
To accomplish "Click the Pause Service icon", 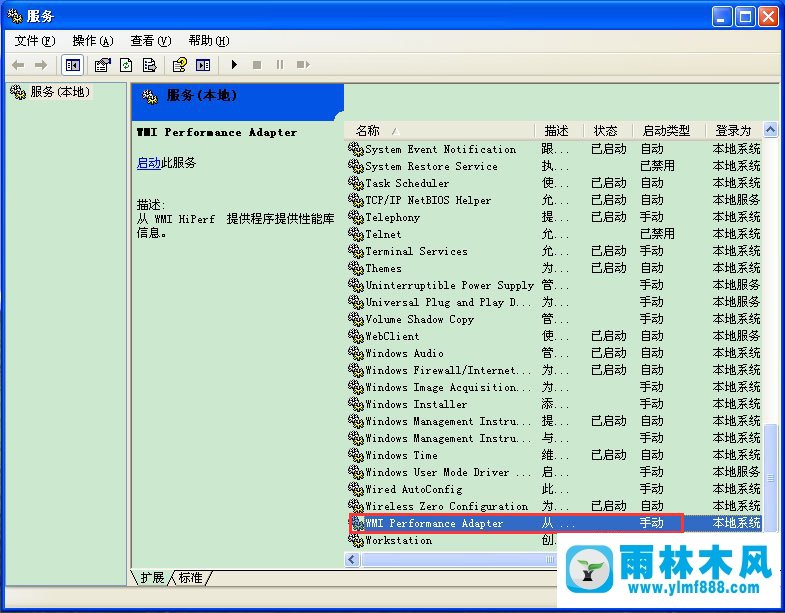I will pos(280,65).
